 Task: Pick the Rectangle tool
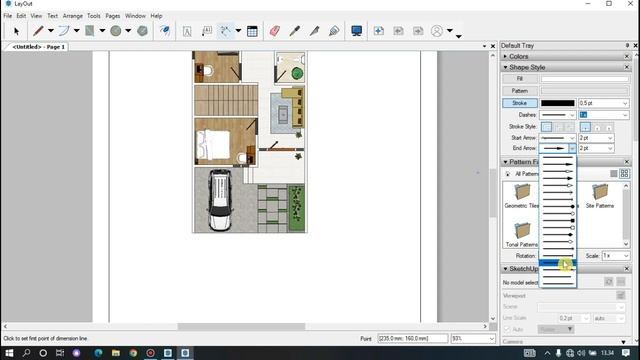coord(89,31)
